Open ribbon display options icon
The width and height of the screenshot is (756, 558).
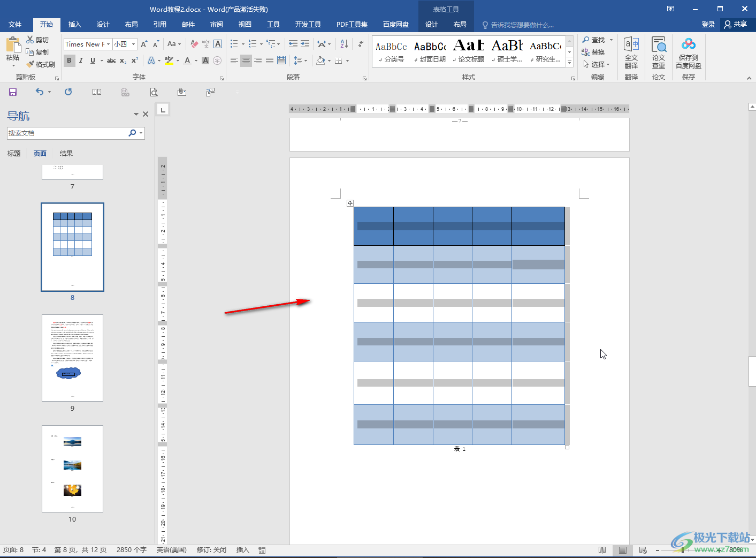pyautogui.click(x=670, y=9)
